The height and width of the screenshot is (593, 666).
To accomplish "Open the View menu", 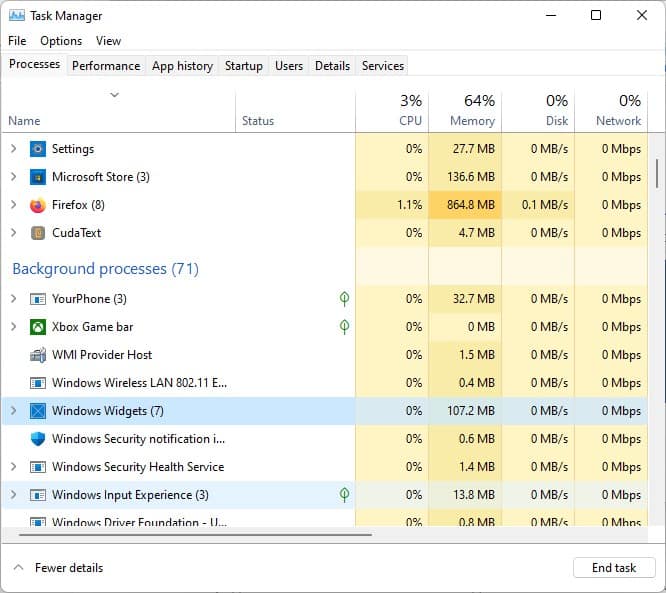I will pos(108,41).
